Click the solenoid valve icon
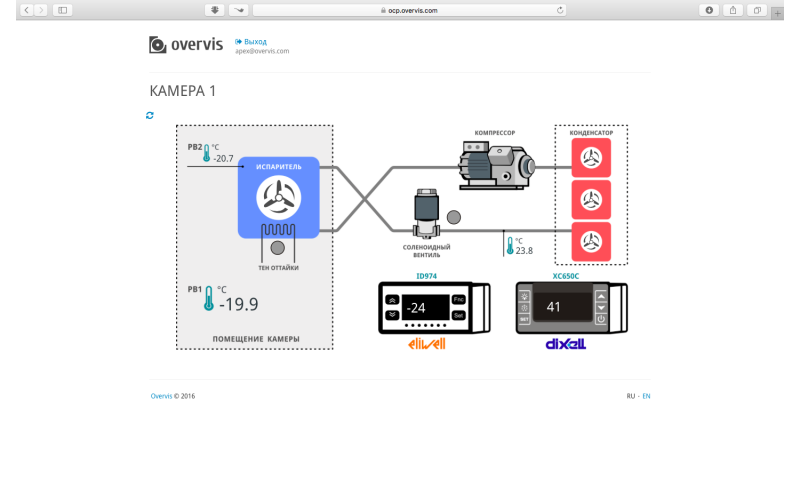800x480 pixels. [427, 213]
